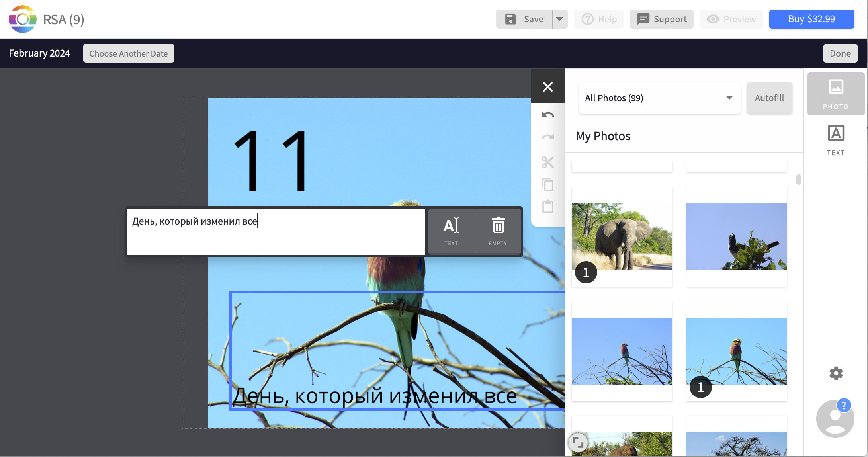The image size is (868, 457).
Task: Click the blue question mark badge
Action: click(x=844, y=406)
